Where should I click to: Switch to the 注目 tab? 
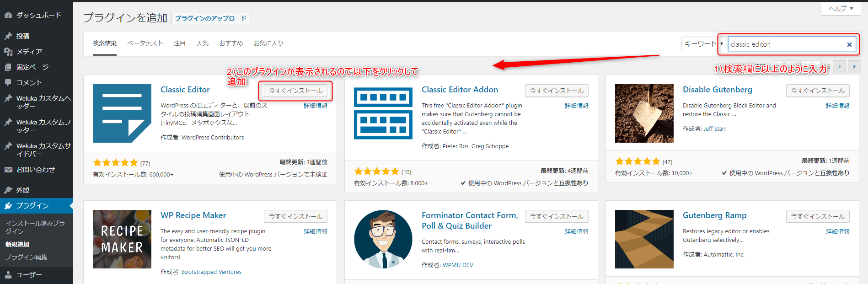coord(180,43)
